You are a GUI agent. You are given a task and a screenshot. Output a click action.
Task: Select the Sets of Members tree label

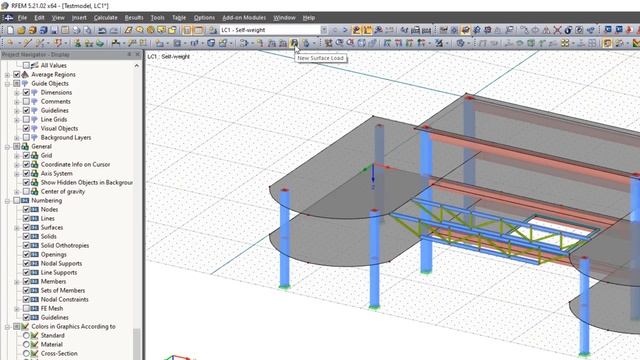point(63,290)
